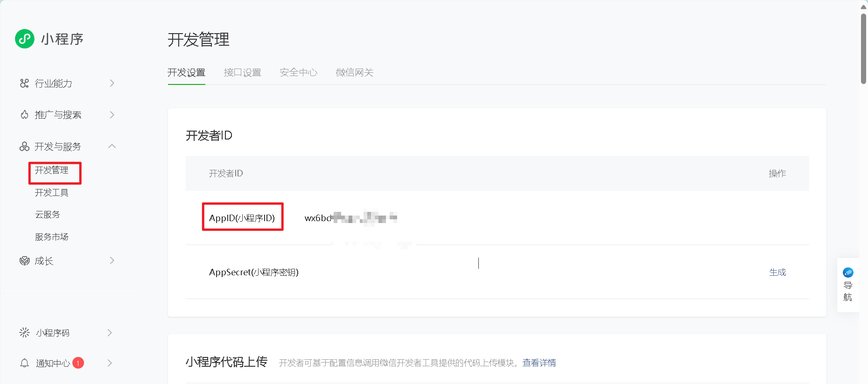Open the 微信网关 tab
Viewport: 868px width, 384px height.
pyautogui.click(x=354, y=73)
